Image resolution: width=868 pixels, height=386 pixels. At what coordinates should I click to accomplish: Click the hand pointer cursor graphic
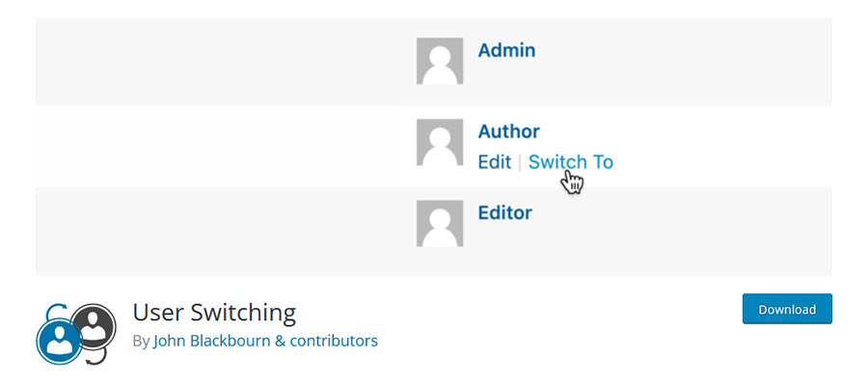click(x=572, y=180)
